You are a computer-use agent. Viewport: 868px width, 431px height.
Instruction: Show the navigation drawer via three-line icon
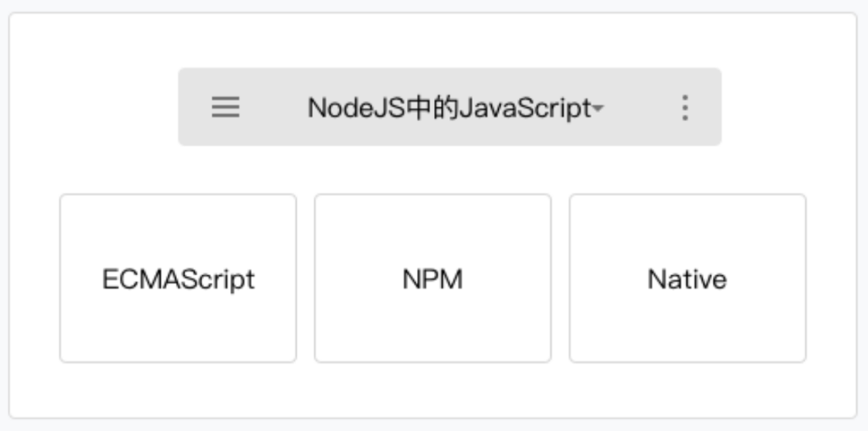click(x=225, y=108)
